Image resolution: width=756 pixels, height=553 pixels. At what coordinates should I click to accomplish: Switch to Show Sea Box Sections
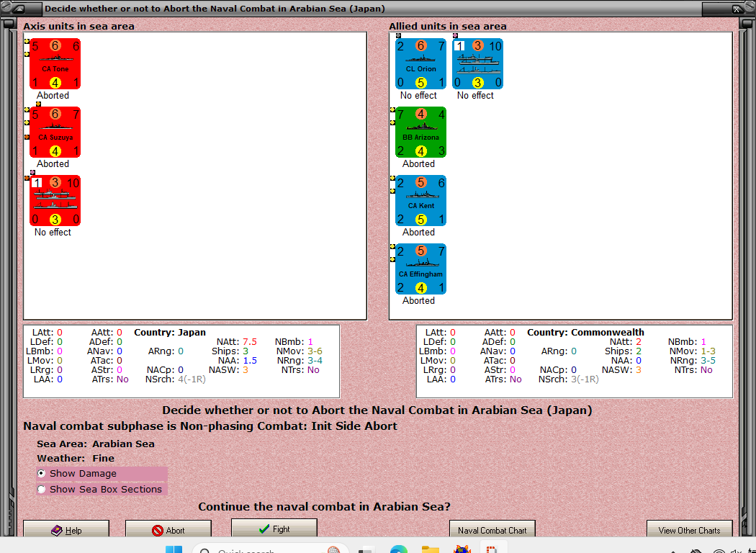pos(102,489)
